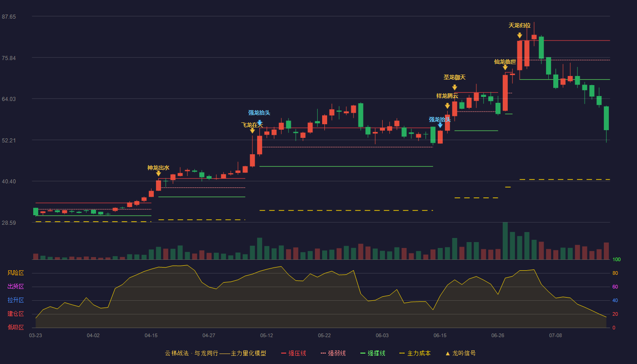Click the 拉升区 zone label
This screenshot has width=637, height=364.
(15, 300)
